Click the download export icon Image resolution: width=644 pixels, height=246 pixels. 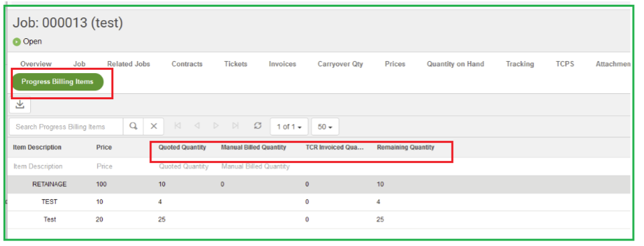click(19, 105)
